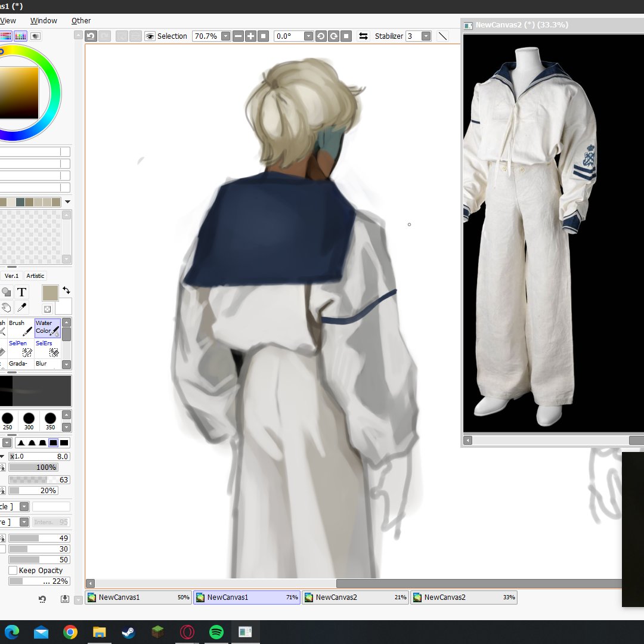This screenshot has width=644, height=644.
Task: Toggle pressure setting beside the 100% slider
Action: pyautogui.click(x=2, y=467)
